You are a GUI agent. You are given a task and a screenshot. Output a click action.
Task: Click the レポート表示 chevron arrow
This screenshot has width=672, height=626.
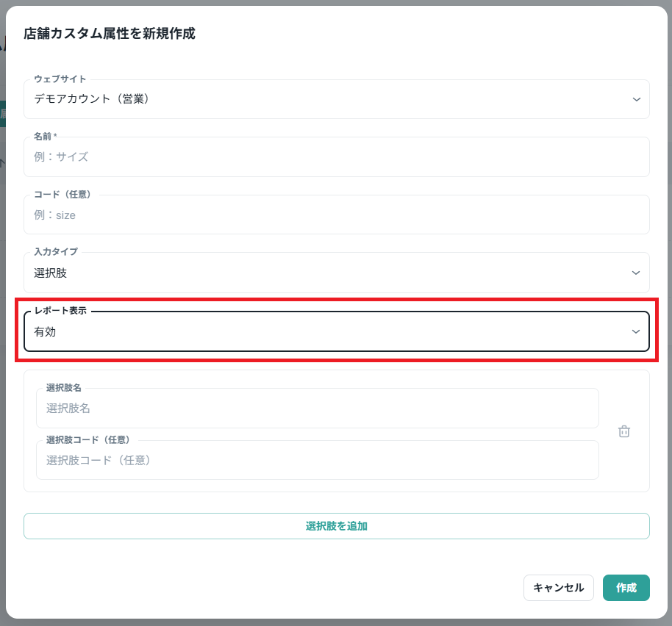coord(636,332)
